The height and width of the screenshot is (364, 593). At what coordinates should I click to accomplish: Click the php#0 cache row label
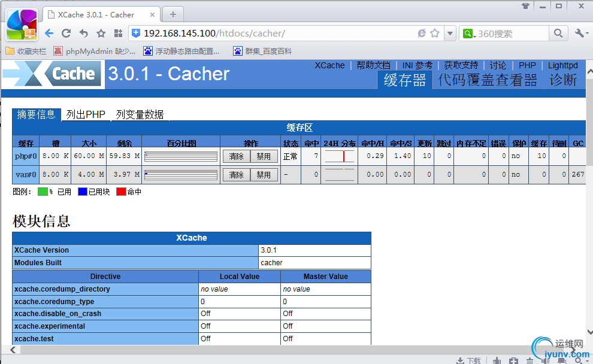click(26, 156)
